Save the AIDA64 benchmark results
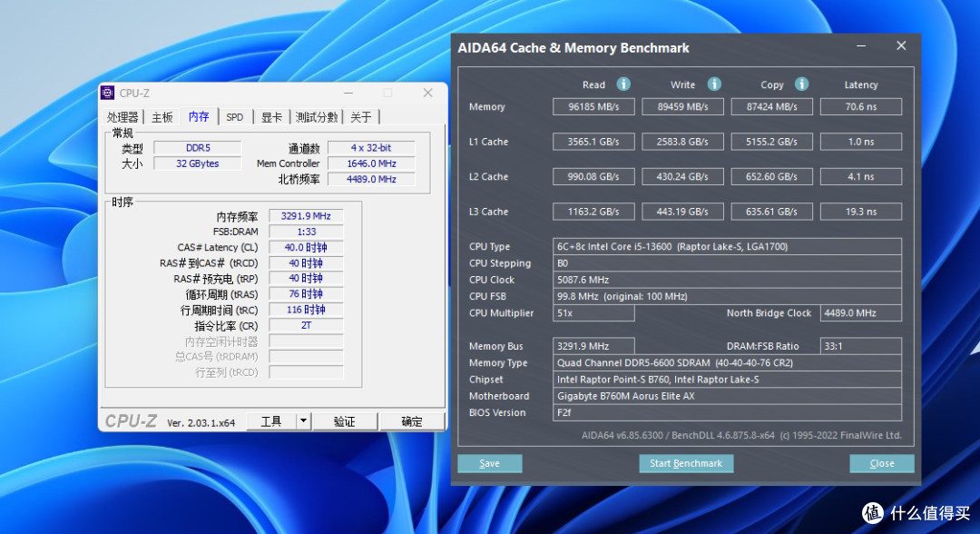This screenshot has width=980, height=534. point(489,463)
